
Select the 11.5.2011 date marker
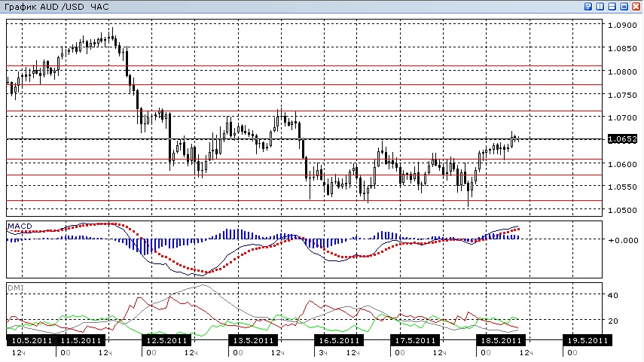[x=81, y=340]
